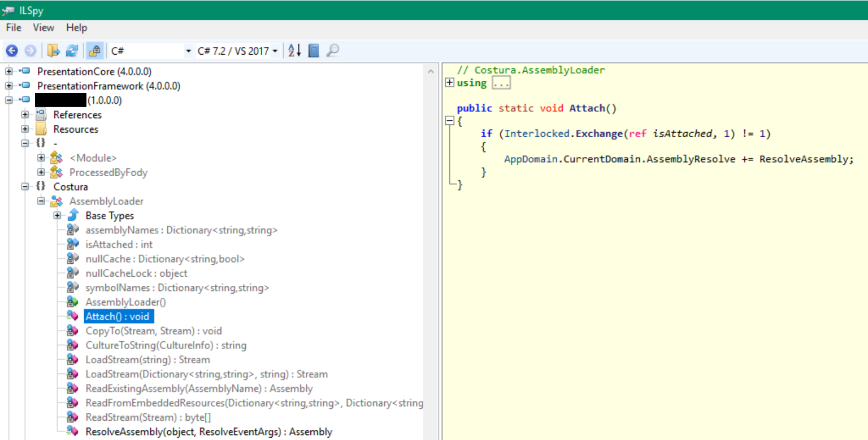The width and height of the screenshot is (868, 440).
Task: Select the symbolNames field
Action: (177, 287)
